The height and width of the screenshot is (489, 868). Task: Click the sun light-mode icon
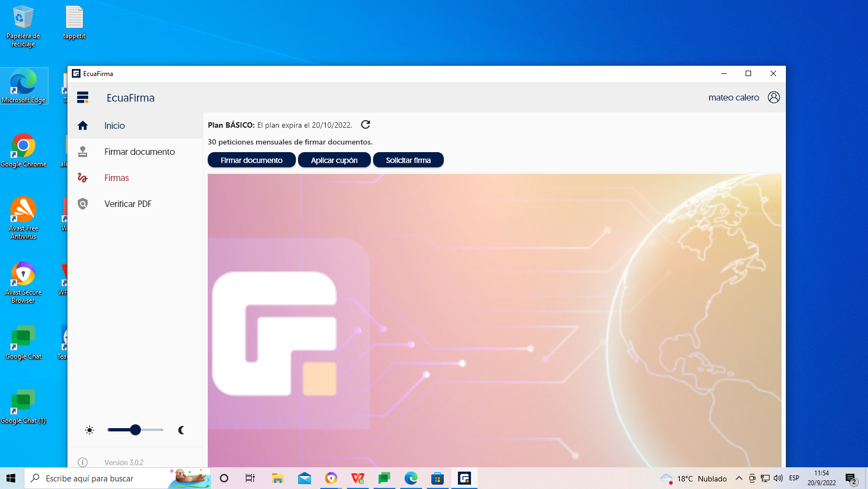(90, 430)
